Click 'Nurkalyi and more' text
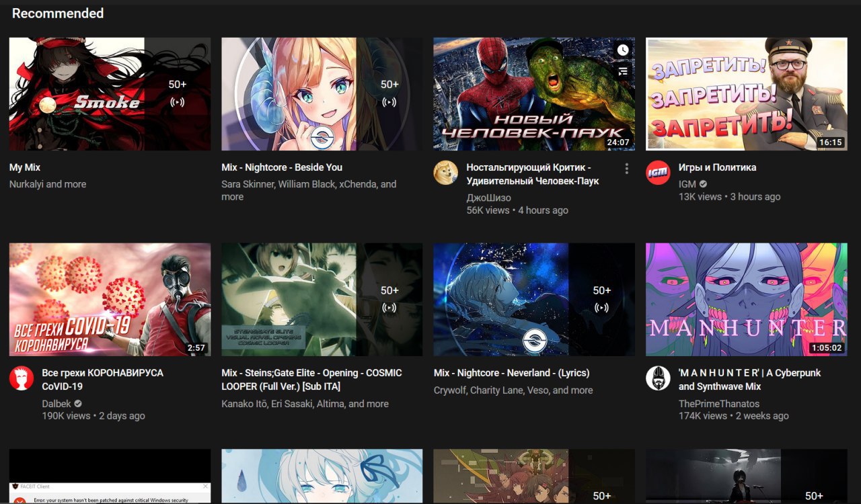 (48, 184)
